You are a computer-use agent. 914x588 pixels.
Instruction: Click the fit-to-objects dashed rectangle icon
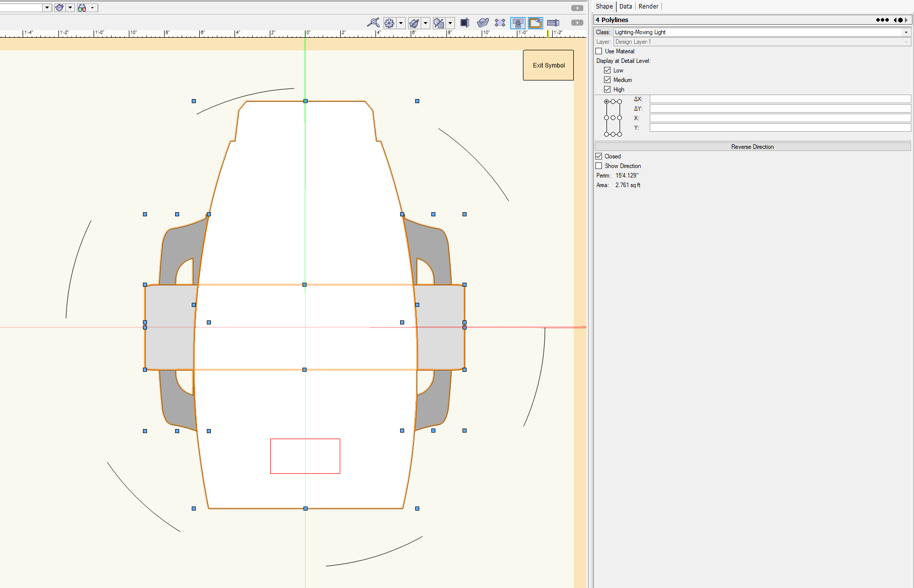click(x=500, y=23)
